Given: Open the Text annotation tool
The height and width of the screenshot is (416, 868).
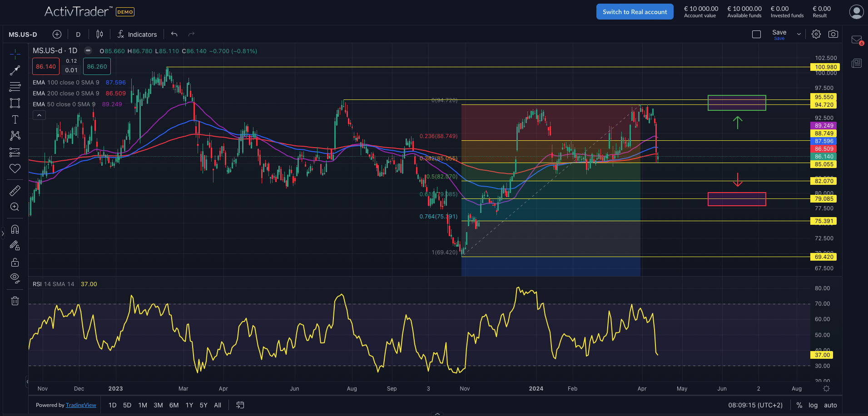Looking at the screenshot, I should pos(15,119).
